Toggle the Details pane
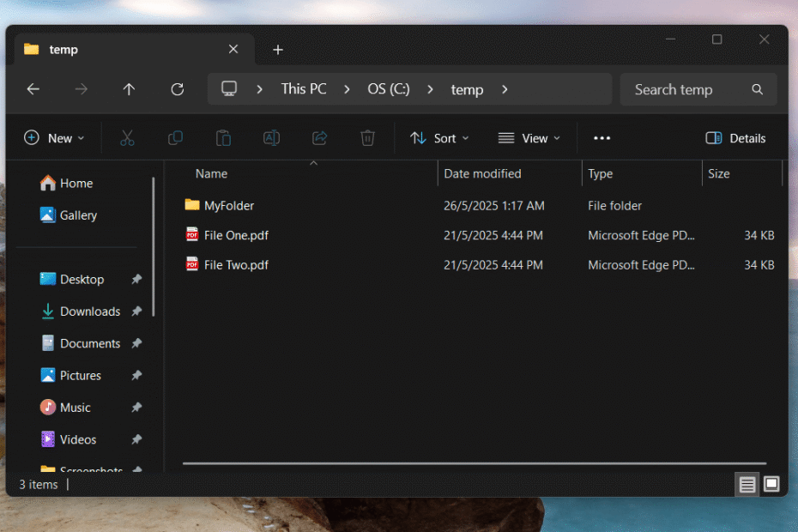Viewport: 798px width, 532px height. coord(735,138)
